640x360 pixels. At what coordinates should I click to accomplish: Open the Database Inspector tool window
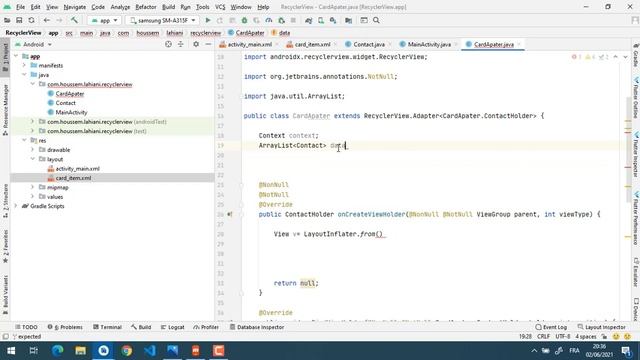point(257,327)
